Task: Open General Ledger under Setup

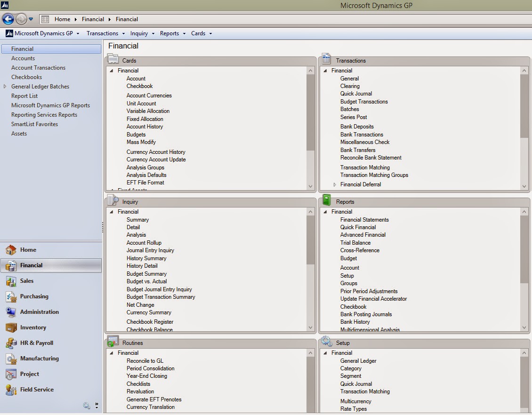Action: pos(358,361)
